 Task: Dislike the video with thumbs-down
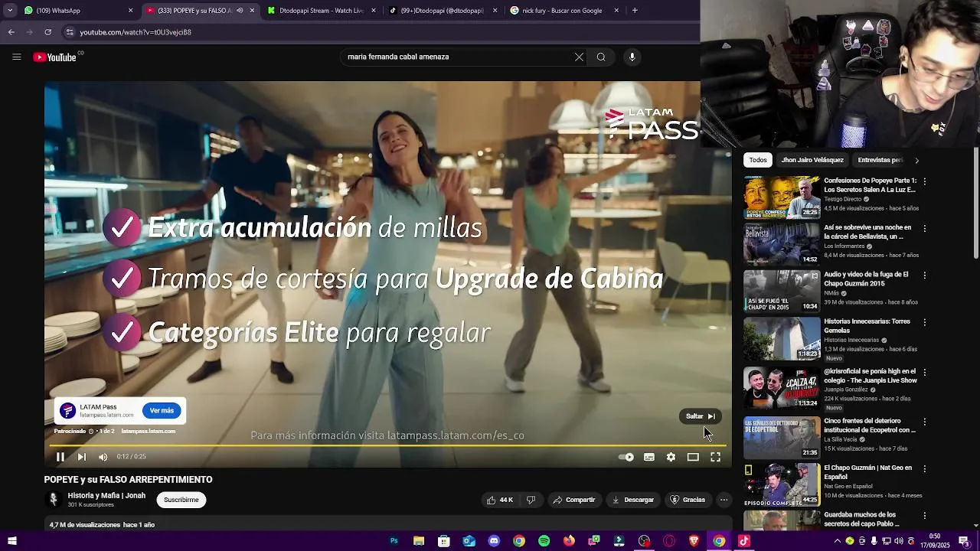(531, 500)
